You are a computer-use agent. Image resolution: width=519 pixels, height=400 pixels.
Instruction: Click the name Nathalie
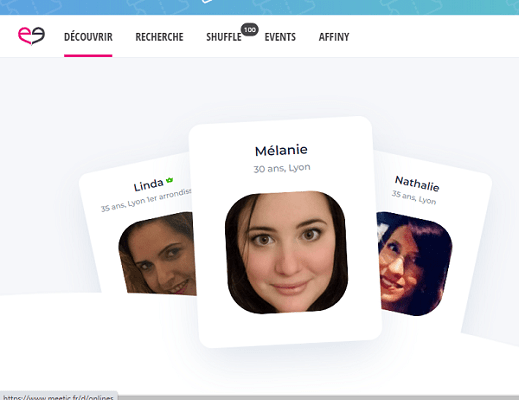(417, 184)
